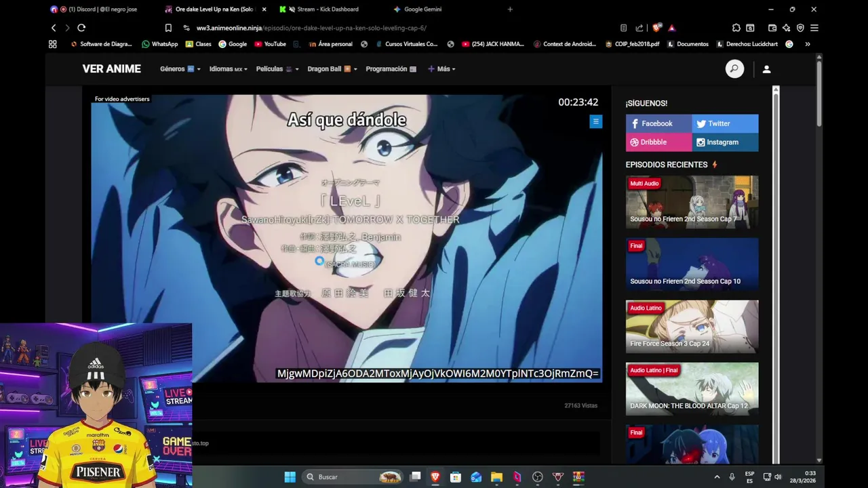
Task: Open the Brave Wallet icon
Action: tap(772, 28)
